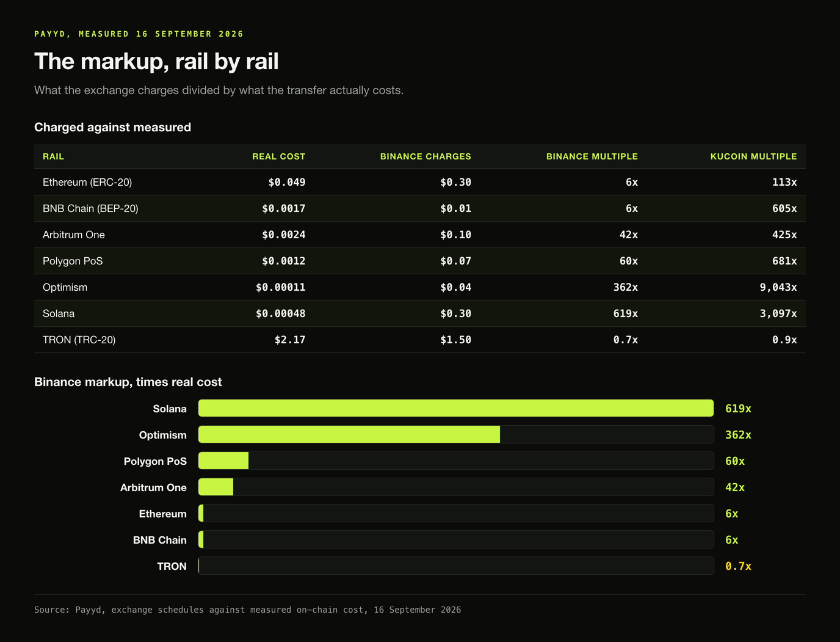Click the "362x" Binance multiple table cell
This screenshot has height=642, width=840.
(626, 287)
